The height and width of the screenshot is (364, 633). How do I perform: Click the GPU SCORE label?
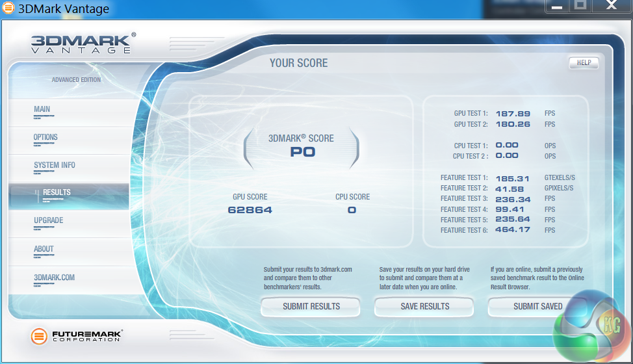250,197
